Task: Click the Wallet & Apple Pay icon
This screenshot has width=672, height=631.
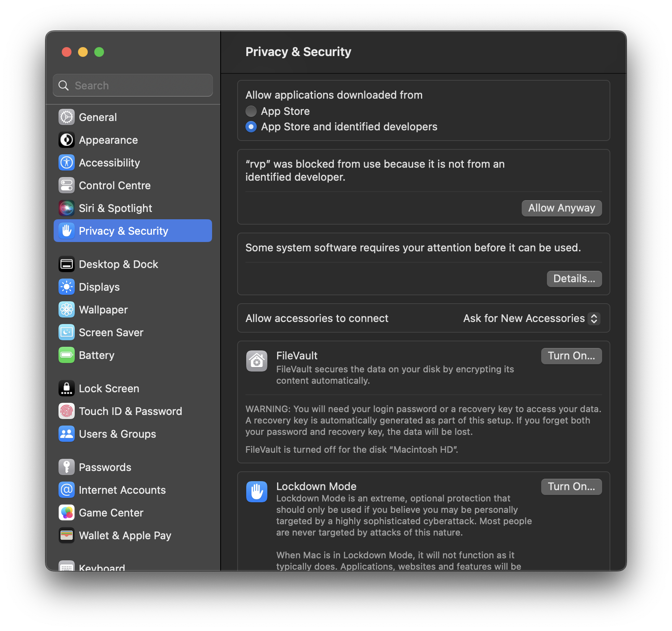Action: click(x=67, y=535)
